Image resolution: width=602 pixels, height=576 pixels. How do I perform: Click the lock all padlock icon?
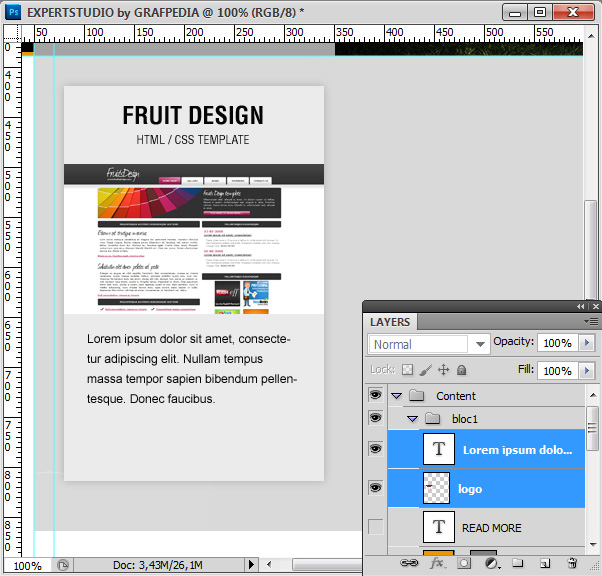coord(462,370)
